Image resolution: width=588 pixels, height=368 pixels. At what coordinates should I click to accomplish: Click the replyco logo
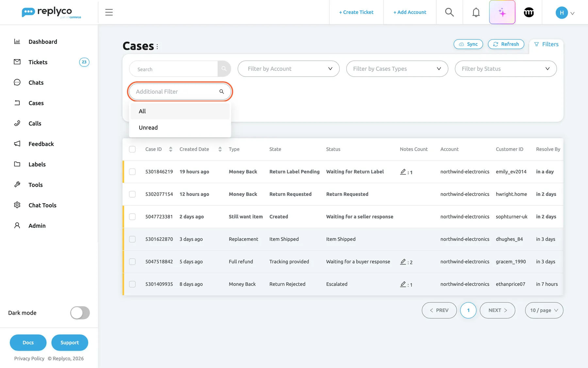click(51, 12)
